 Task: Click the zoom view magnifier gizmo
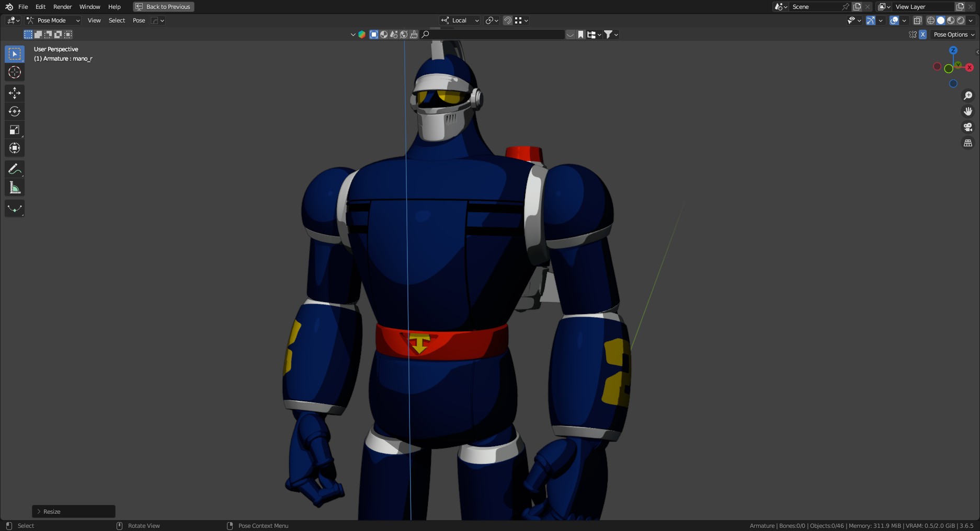pyautogui.click(x=968, y=96)
